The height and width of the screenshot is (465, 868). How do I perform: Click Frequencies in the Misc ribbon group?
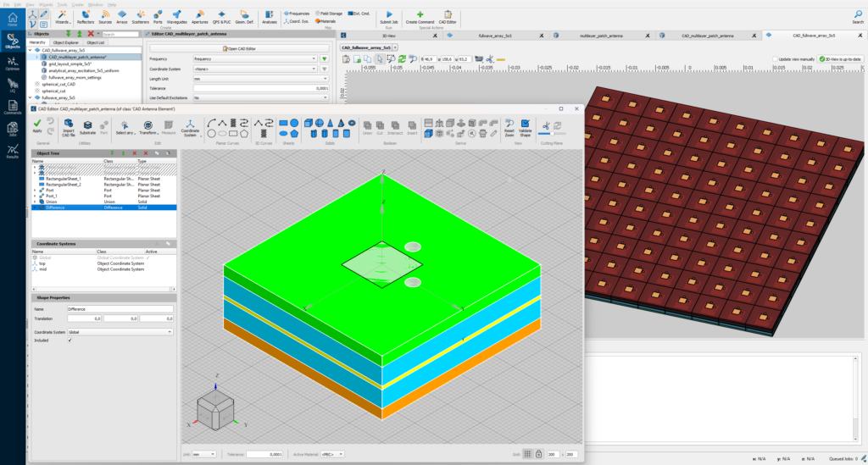(297, 14)
